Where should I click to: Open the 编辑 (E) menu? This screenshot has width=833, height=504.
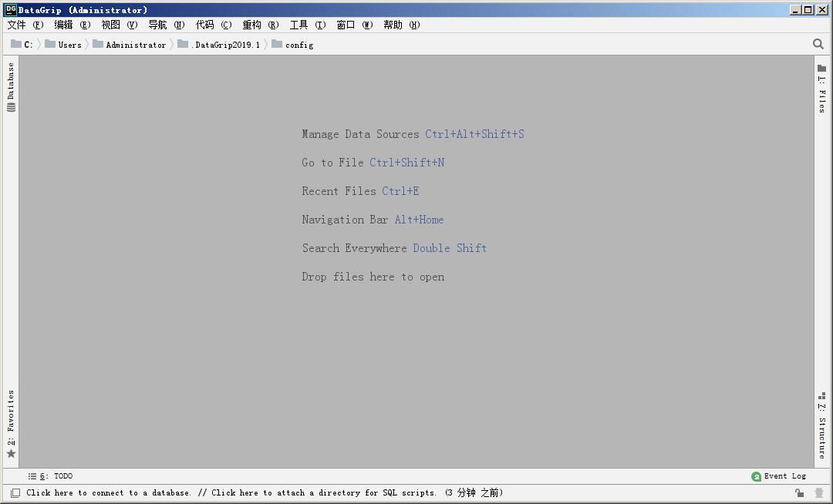(73, 25)
